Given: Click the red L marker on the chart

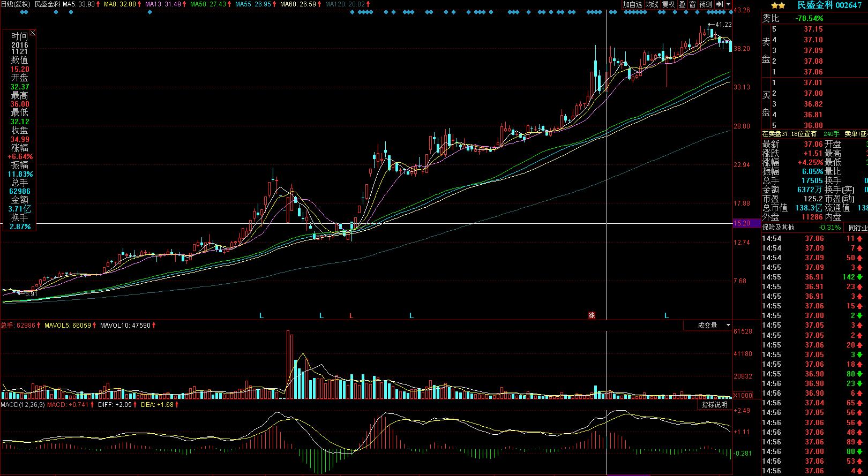Looking at the screenshot, I should tap(351, 316).
